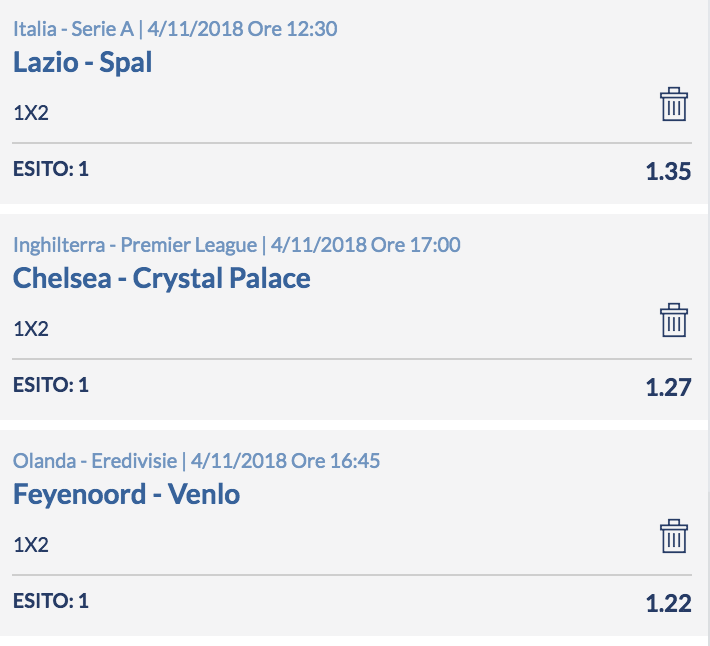Click ESITO: 1 for Lazio - Spal
The width and height of the screenshot is (710, 646).
[51, 169]
